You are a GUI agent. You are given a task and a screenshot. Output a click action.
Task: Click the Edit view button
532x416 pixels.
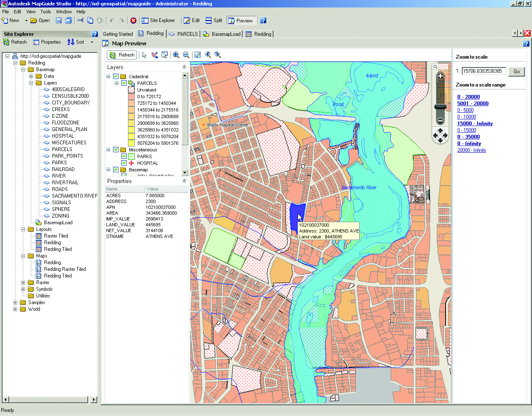click(x=192, y=20)
